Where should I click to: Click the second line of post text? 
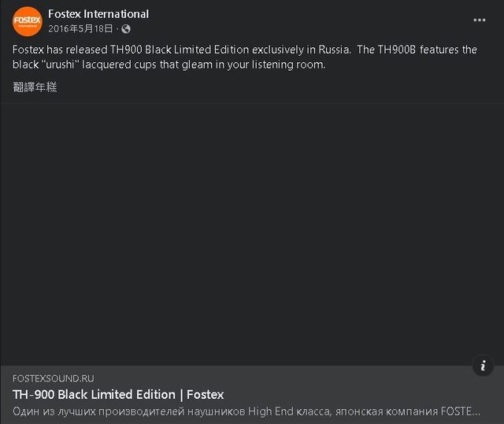[x=169, y=65]
